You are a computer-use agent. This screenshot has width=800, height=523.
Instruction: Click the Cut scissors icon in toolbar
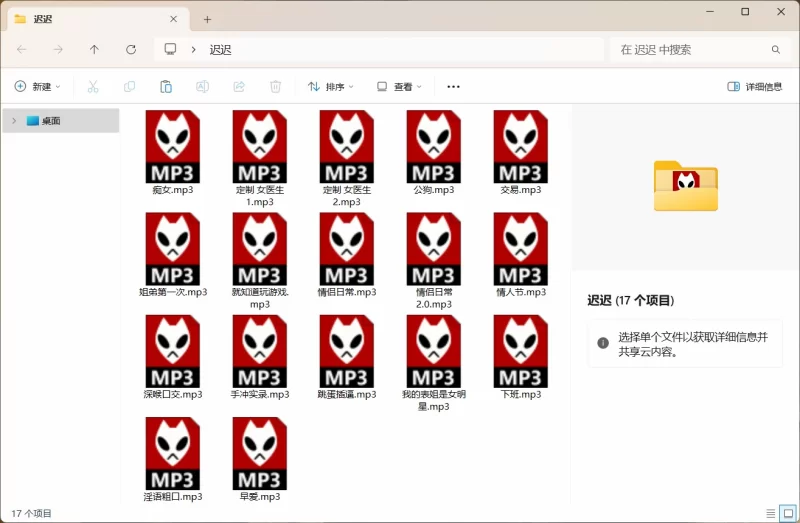point(93,87)
